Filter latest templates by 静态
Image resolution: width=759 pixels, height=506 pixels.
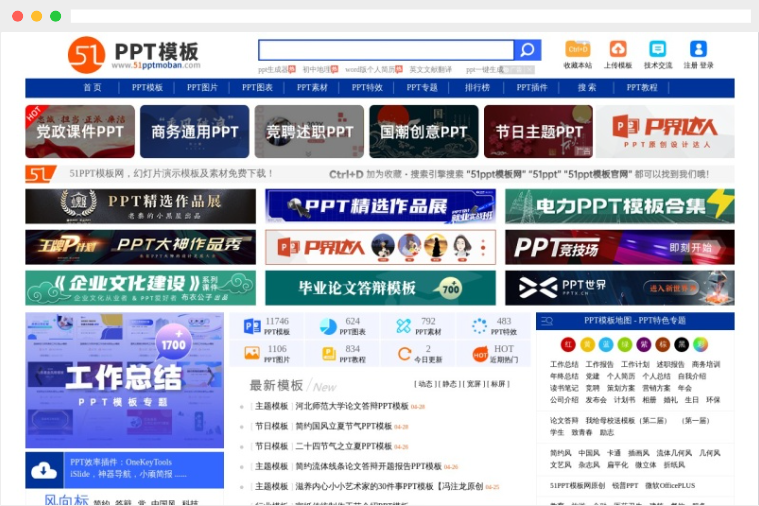click(450, 384)
